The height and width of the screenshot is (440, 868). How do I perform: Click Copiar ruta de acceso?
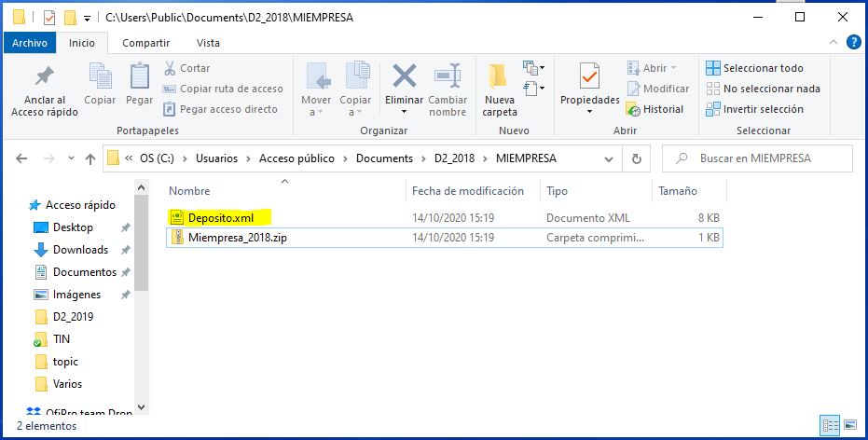click(x=223, y=89)
